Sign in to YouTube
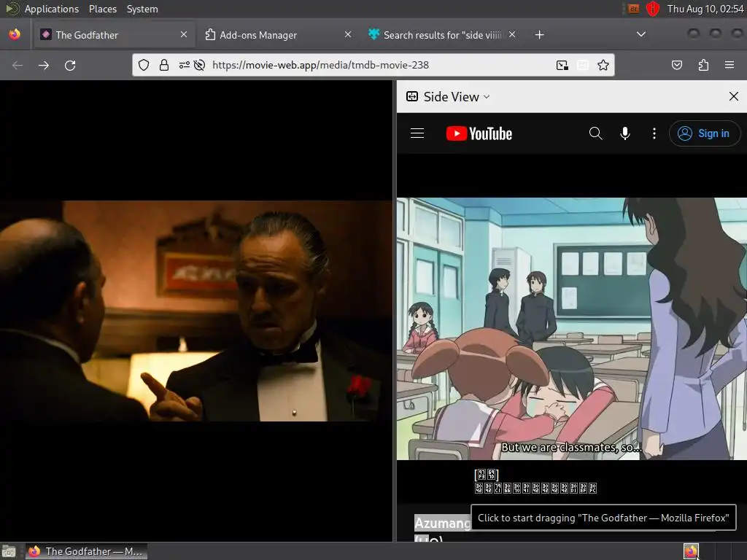747x560 pixels. pos(705,133)
